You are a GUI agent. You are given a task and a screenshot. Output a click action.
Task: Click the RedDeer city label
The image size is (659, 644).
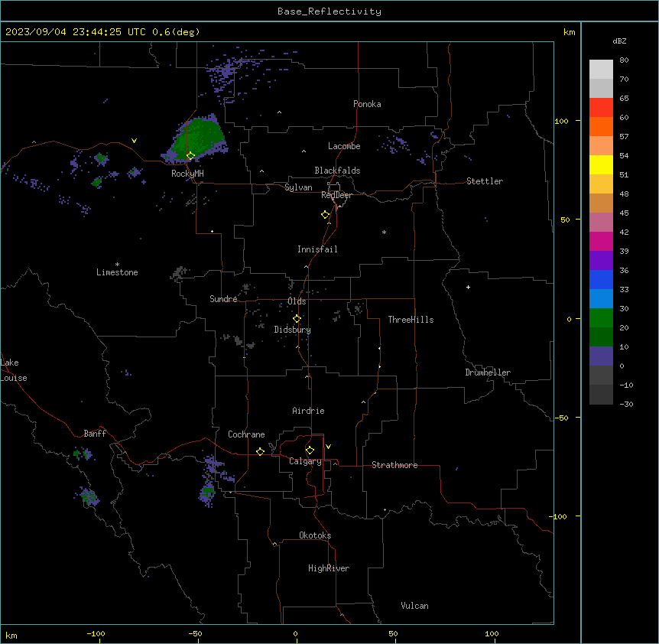(336, 195)
